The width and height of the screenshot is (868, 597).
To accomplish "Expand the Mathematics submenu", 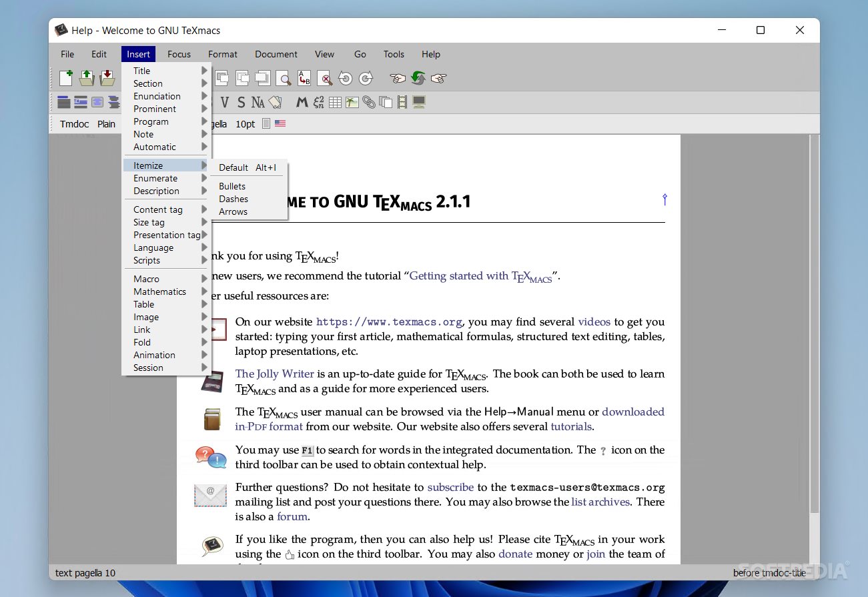I will (x=167, y=291).
